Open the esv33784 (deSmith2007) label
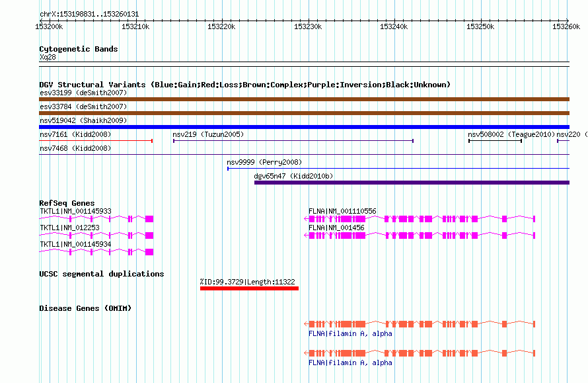 [x=83, y=106]
